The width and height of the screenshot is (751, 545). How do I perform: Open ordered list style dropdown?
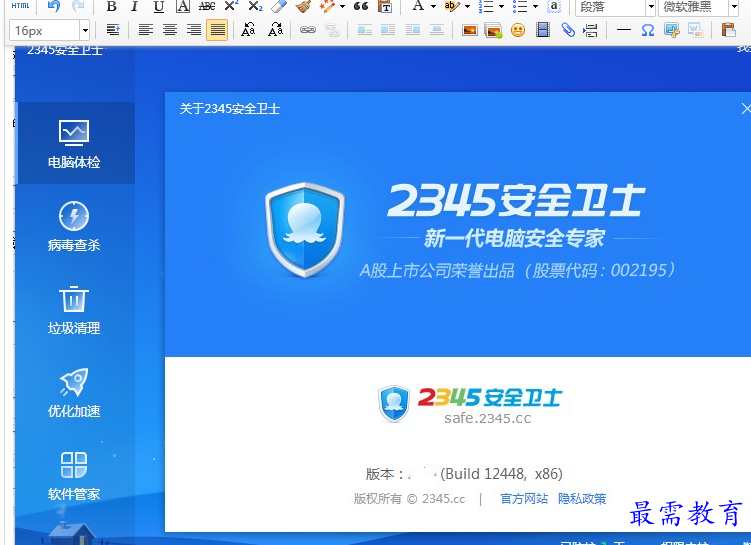pos(501,7)
